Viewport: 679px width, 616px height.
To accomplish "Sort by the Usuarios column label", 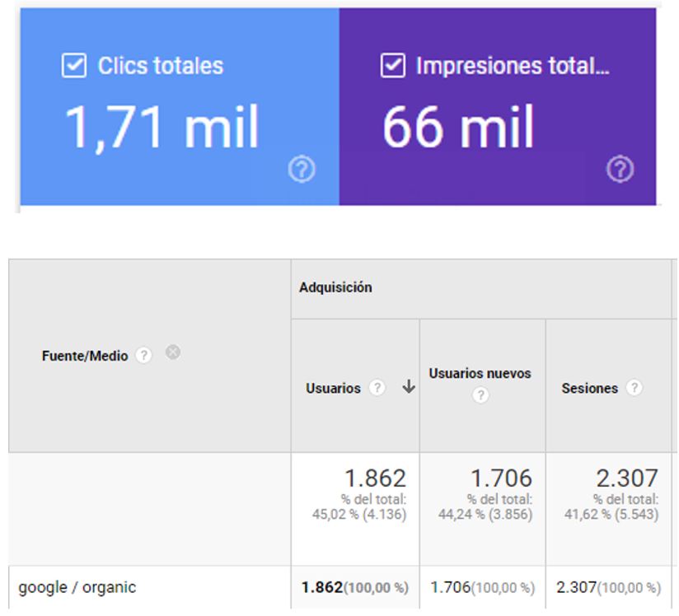I will coord(333,389).
